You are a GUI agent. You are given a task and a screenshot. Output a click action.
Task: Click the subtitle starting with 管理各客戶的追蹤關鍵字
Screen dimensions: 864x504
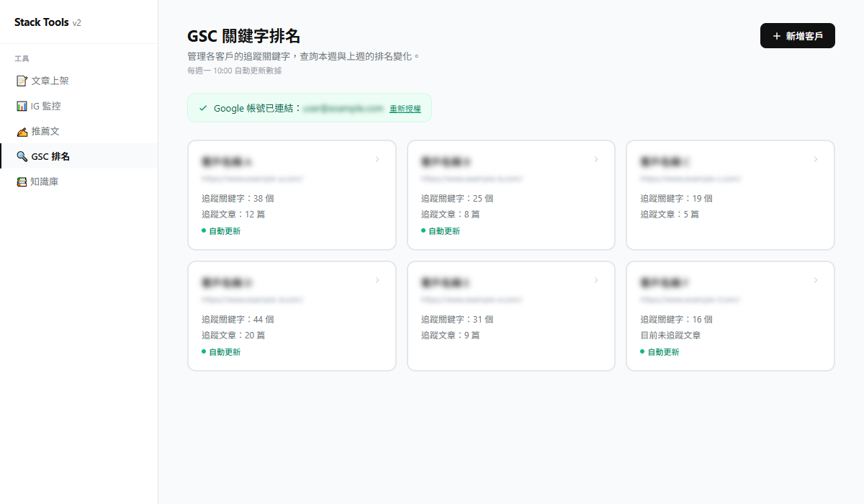[303, 55]
